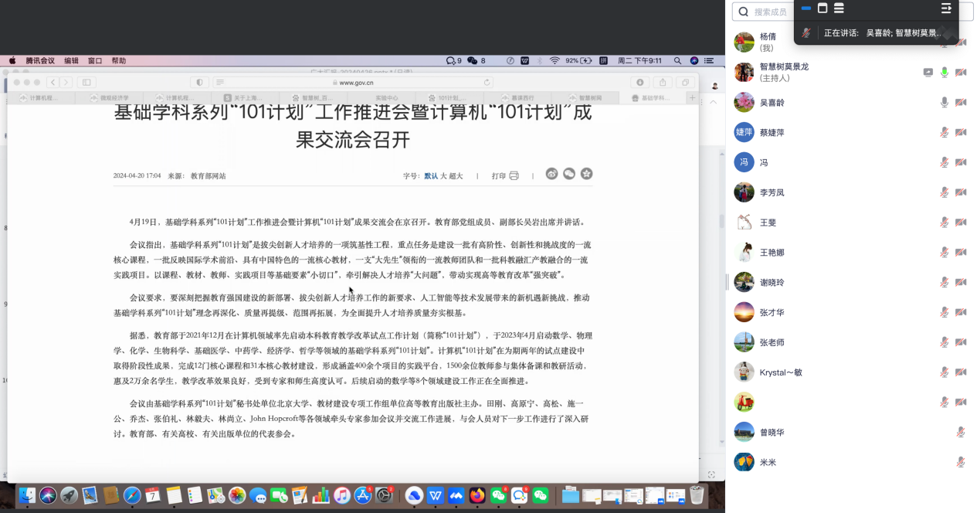Click the WeChat share icon on article

click(x=569, y=174)
